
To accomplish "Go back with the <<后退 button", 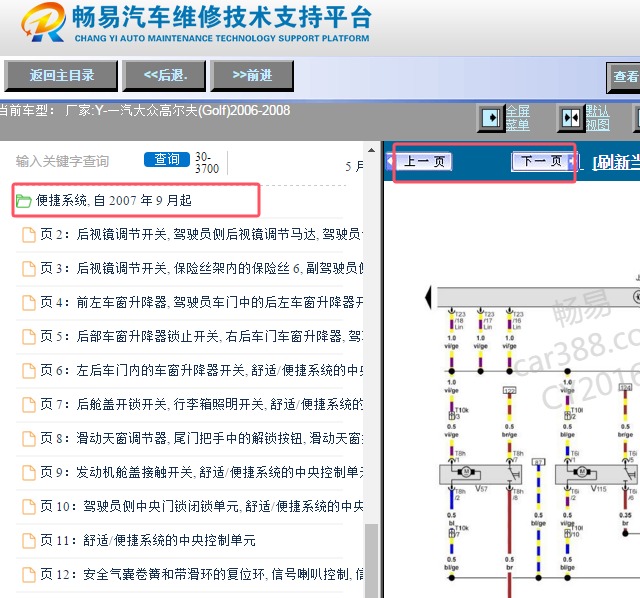I will (164, 76).
